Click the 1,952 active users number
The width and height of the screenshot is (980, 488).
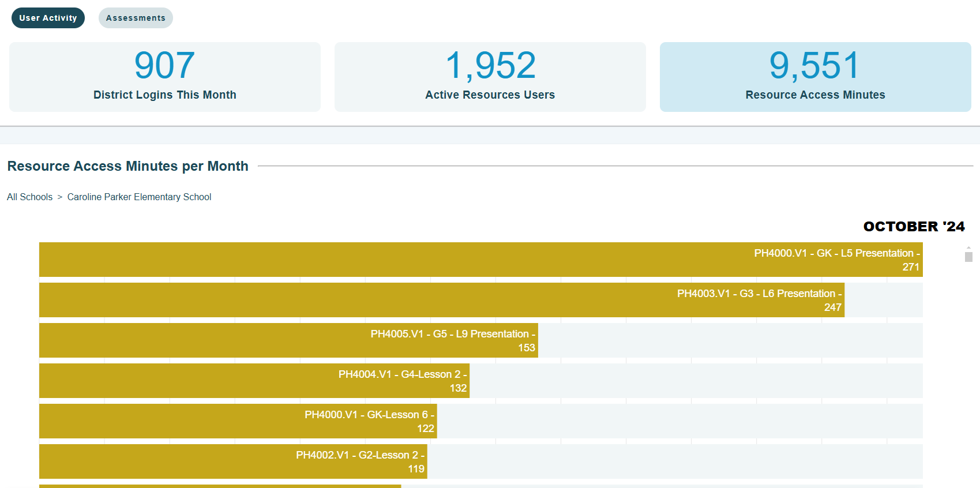[x=490, y=65]
